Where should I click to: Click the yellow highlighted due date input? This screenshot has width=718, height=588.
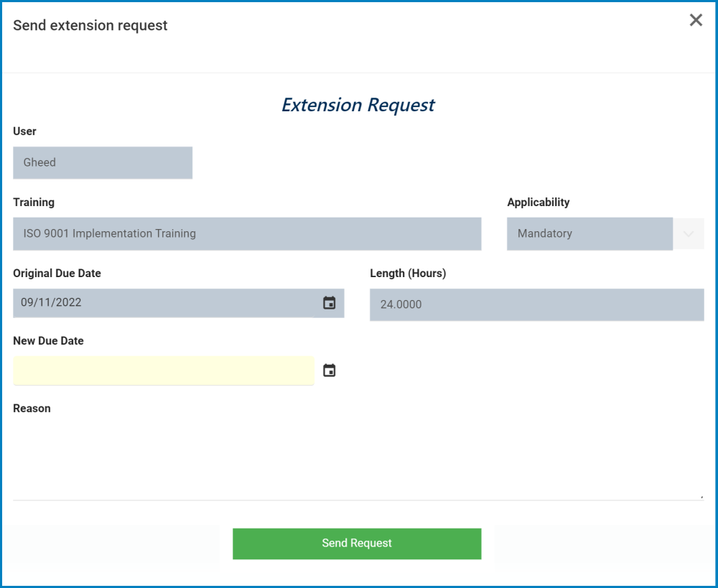[164, 370]
